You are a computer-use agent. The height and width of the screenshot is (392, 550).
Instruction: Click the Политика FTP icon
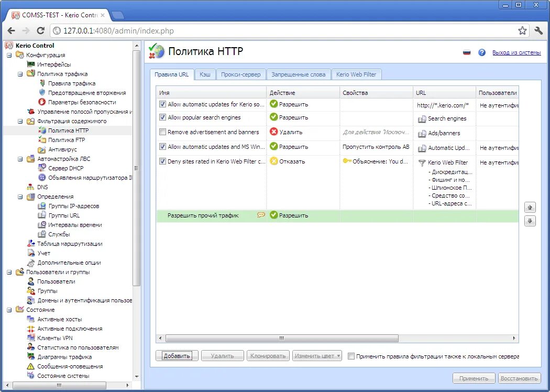point(42,140)
